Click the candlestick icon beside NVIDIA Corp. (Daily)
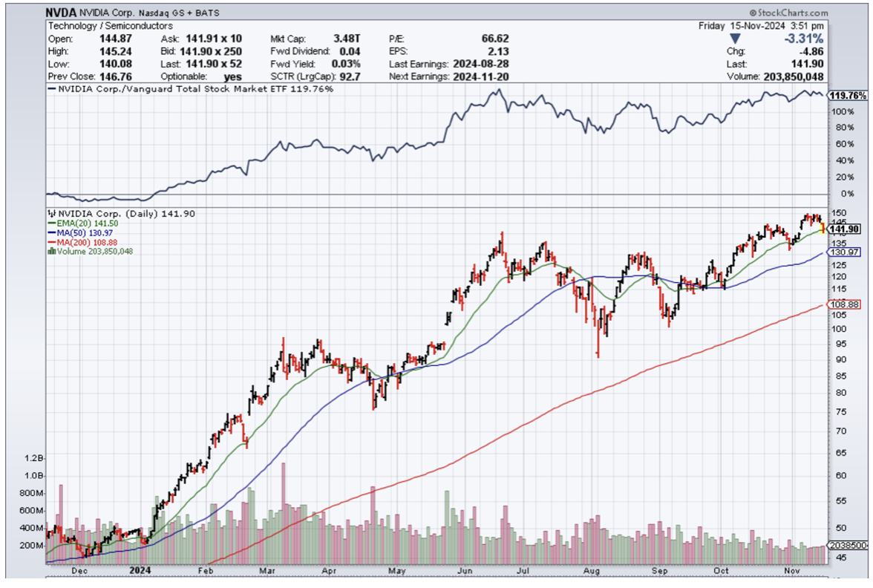 [x=50, y=213]
